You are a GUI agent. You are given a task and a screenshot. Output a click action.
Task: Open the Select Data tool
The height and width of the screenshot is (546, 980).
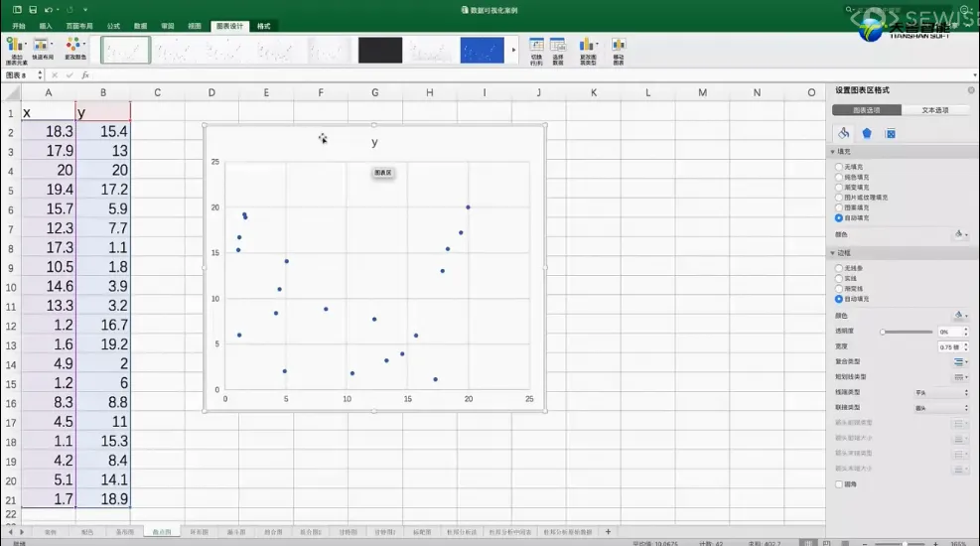[557, 51]
